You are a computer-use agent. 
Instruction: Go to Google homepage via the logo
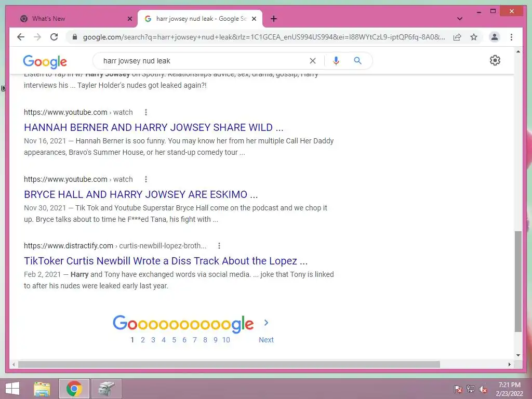tap(45, 61)
